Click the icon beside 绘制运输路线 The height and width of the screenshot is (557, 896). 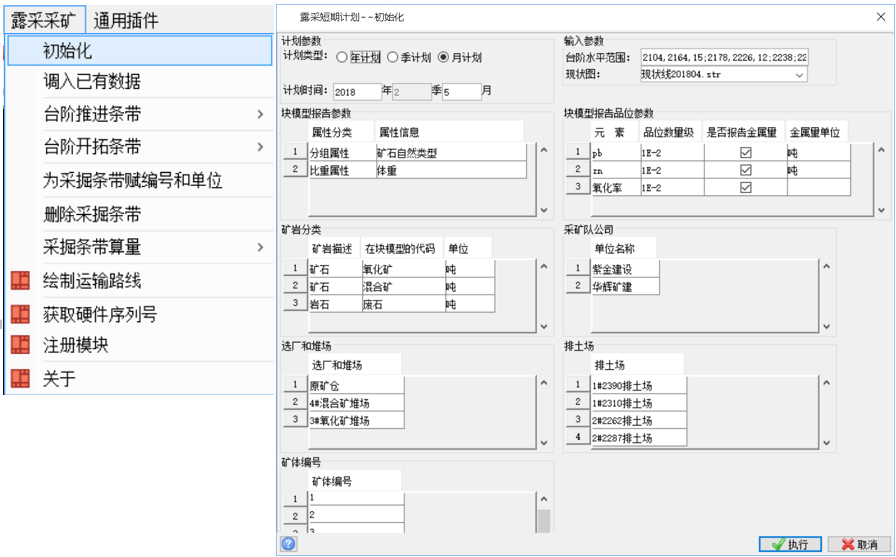(x=20, y=281)
